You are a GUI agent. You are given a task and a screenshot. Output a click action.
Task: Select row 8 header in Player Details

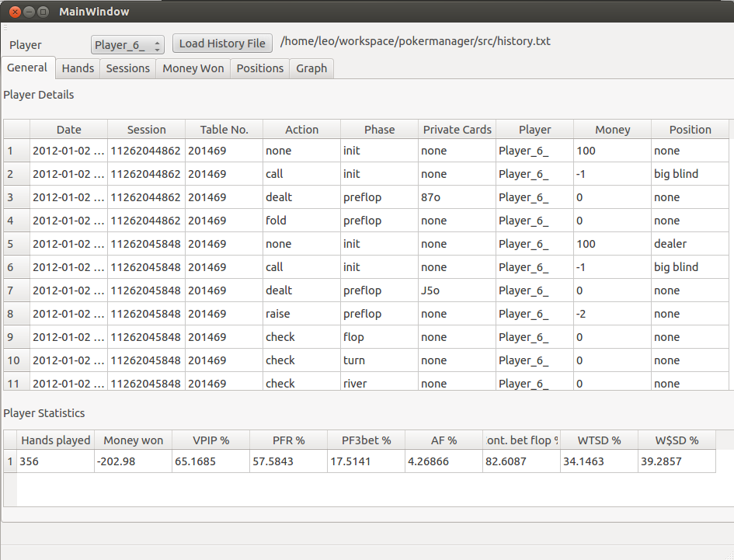(x=17, y=314)
